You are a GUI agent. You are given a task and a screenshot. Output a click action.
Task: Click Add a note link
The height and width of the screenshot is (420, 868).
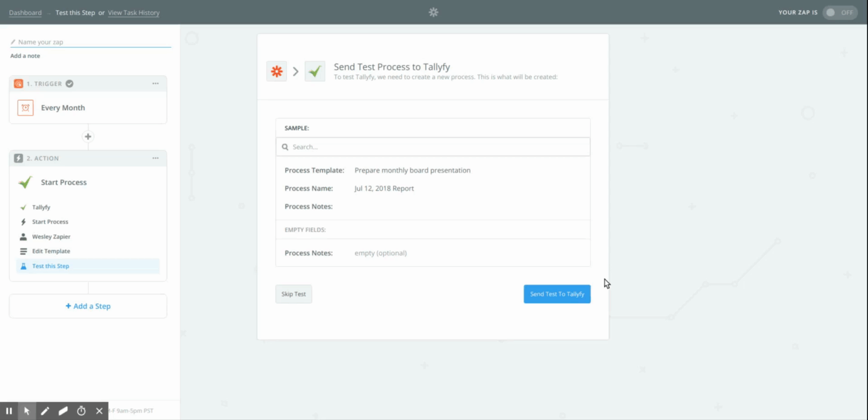click(x=25, y=56)
